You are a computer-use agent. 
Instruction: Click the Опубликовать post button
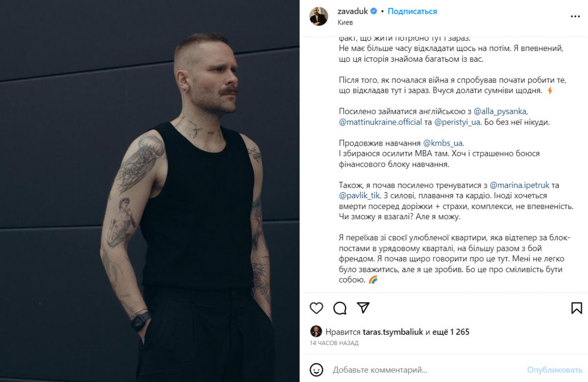click(x=555, y=369)
